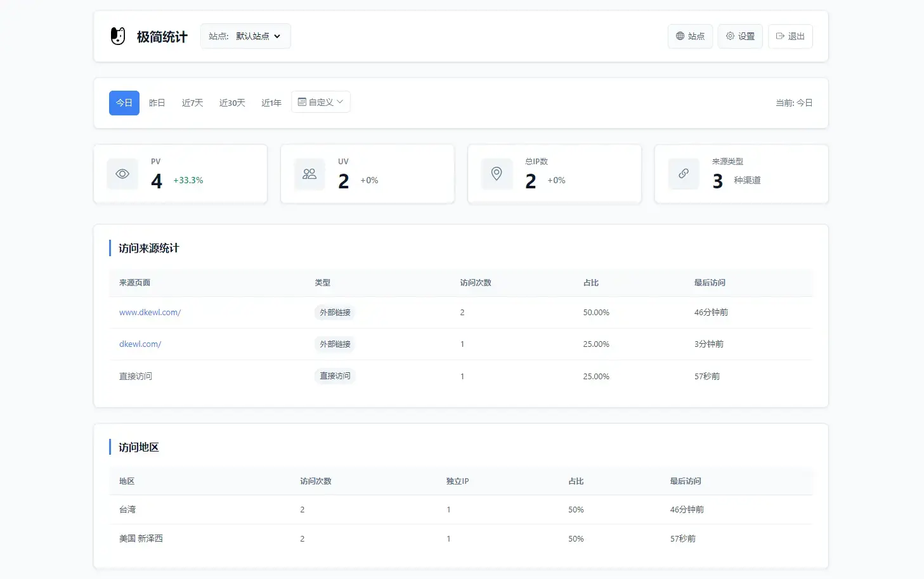
Task: Click the gear icon in the 设置 button
Action: (730, 36)
